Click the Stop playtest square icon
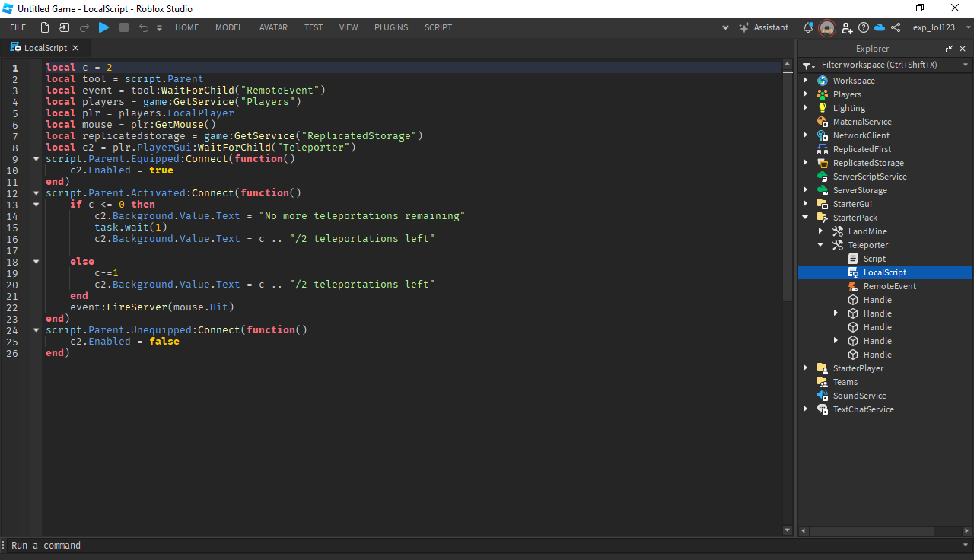The width and height of the screenshot is (974, 560). 124,27
